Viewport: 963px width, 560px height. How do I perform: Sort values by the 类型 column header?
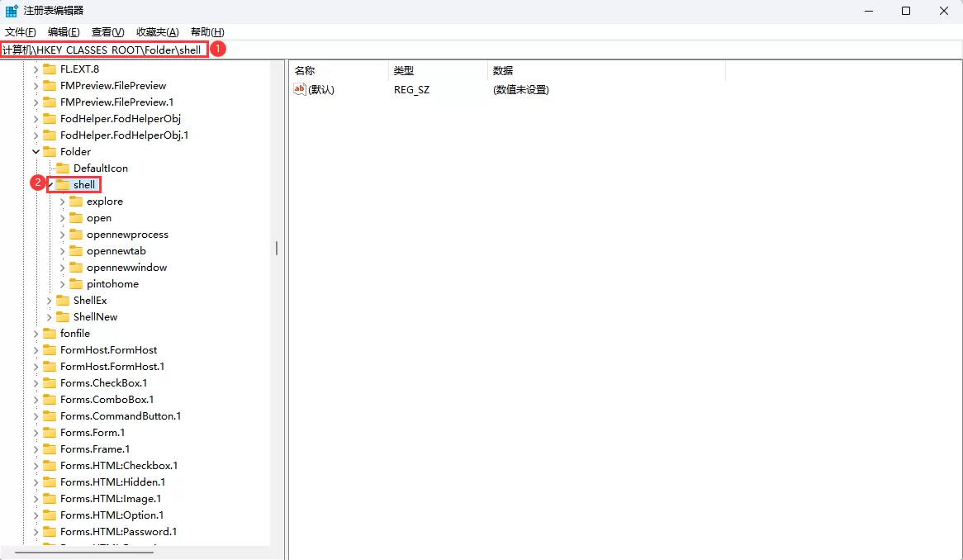404,70
